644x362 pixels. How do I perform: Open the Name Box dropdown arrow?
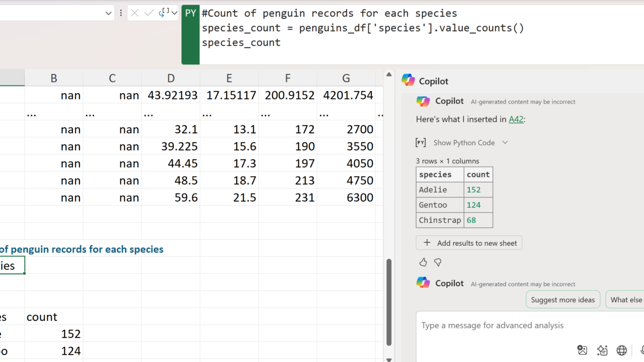click(108, 13)
